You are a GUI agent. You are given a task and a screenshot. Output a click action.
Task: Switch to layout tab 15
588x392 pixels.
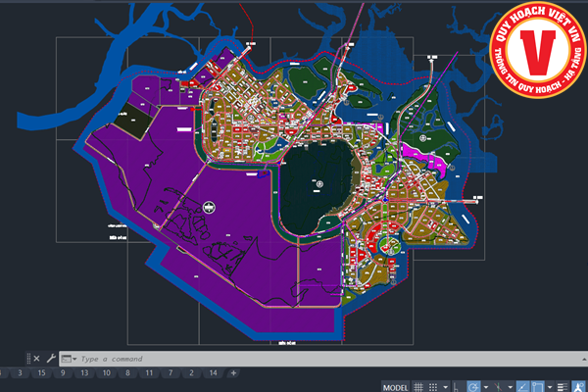click(x=41, y=373)
